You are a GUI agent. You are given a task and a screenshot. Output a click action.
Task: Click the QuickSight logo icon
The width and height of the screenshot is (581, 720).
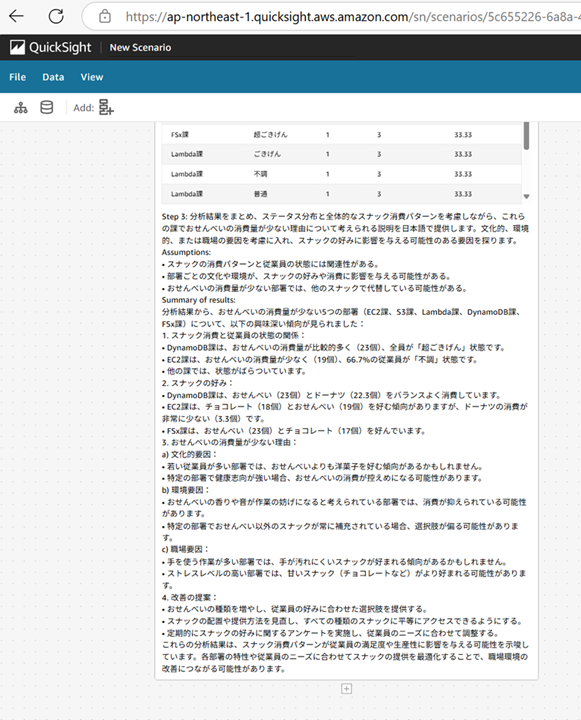click(x=17, y=47)
